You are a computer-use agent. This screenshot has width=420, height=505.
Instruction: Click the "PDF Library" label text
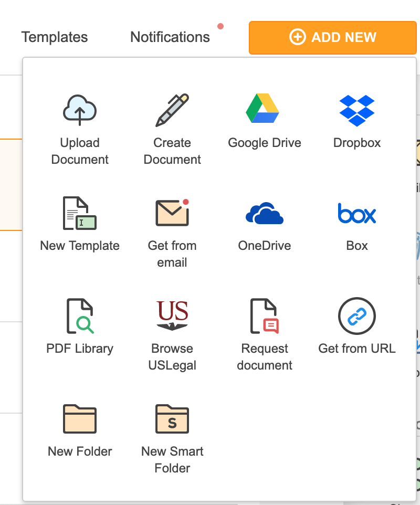[80, 349]
